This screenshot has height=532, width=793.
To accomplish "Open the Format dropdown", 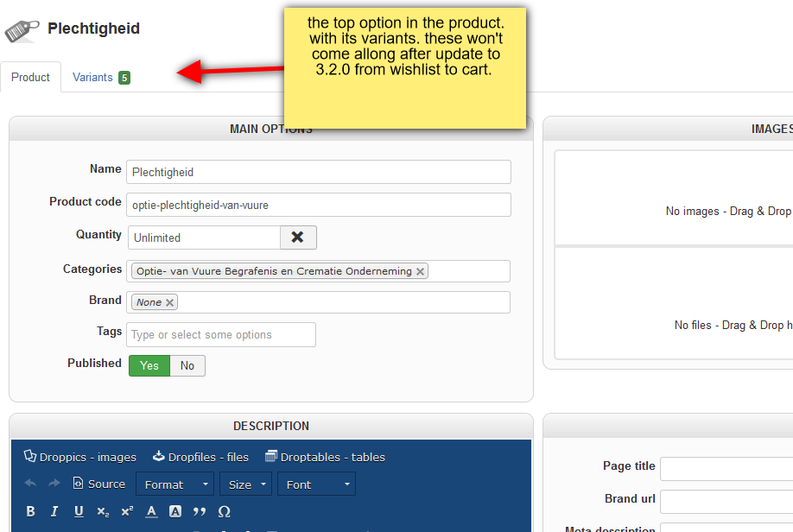I will click(x=174, y=484).
